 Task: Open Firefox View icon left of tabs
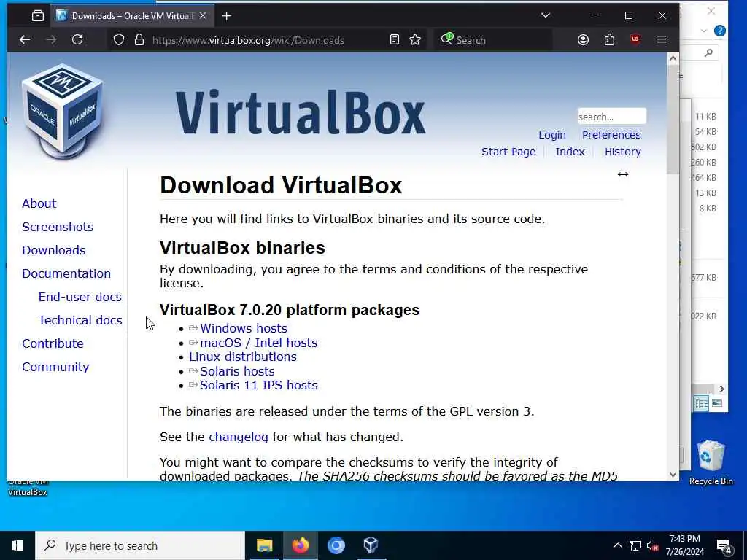pyautogui.click(x=38, y=16)
